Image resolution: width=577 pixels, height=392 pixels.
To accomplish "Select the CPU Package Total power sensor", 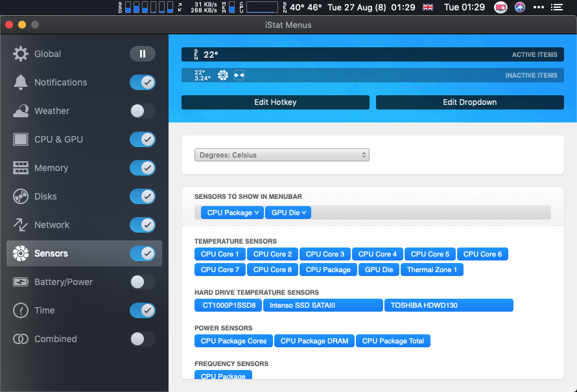I will (x=393, y=341).
